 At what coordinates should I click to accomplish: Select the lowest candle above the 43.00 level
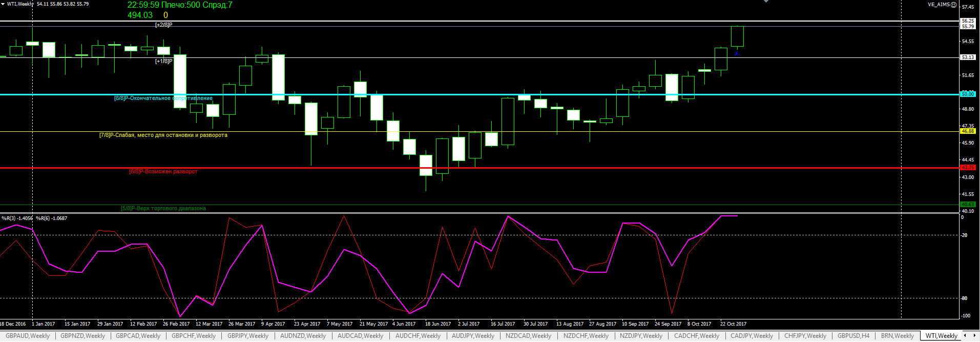pyautogui.click(x=426, y=165)
